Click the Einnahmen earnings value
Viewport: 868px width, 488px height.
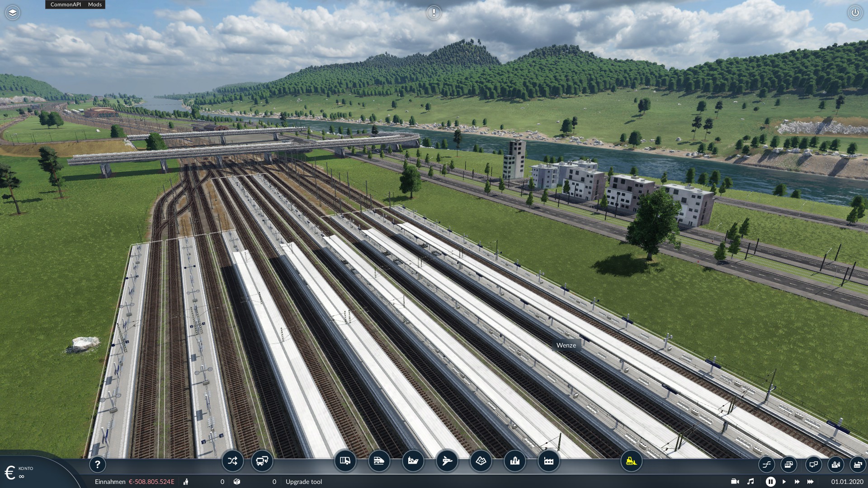151,482
